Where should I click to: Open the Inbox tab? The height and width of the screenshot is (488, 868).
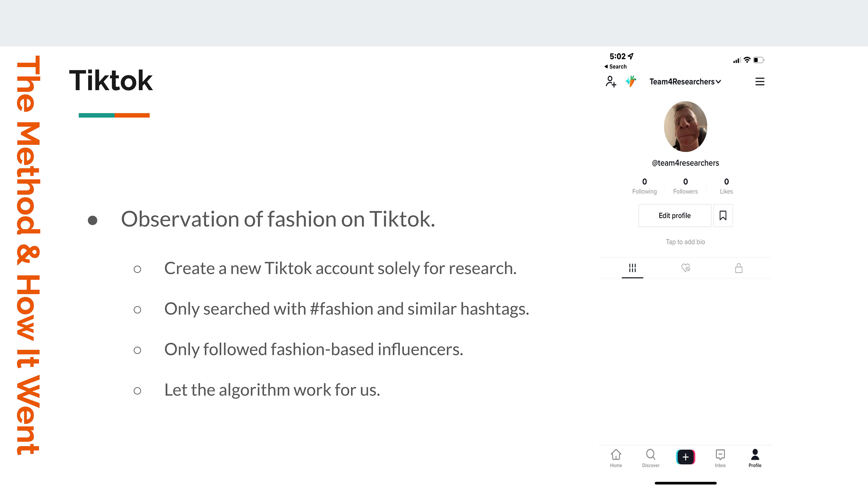coord(720,458)
